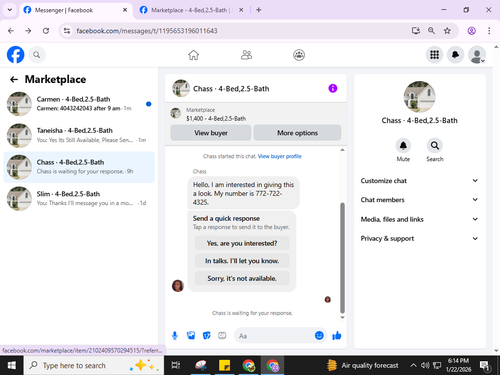Click the More options button
Screen dimensions: 500x375
click(297, 133)
